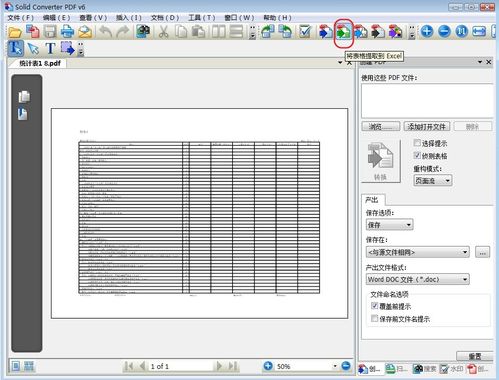Extract tables to Excel with the green arrow icon
This screenshot has width=499, height=380.
(343, 32)
